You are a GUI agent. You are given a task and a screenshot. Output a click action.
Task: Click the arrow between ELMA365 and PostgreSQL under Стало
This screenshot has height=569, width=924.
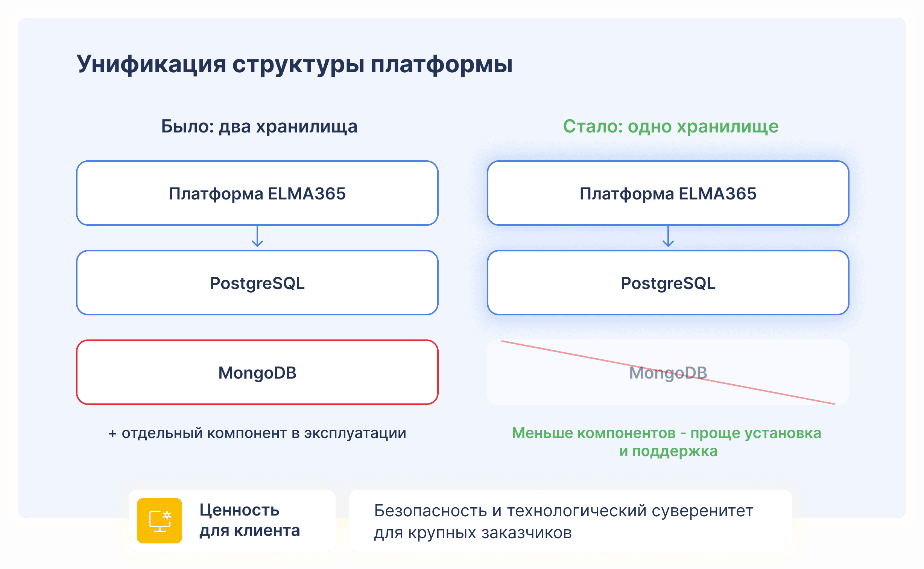(668, 236)
